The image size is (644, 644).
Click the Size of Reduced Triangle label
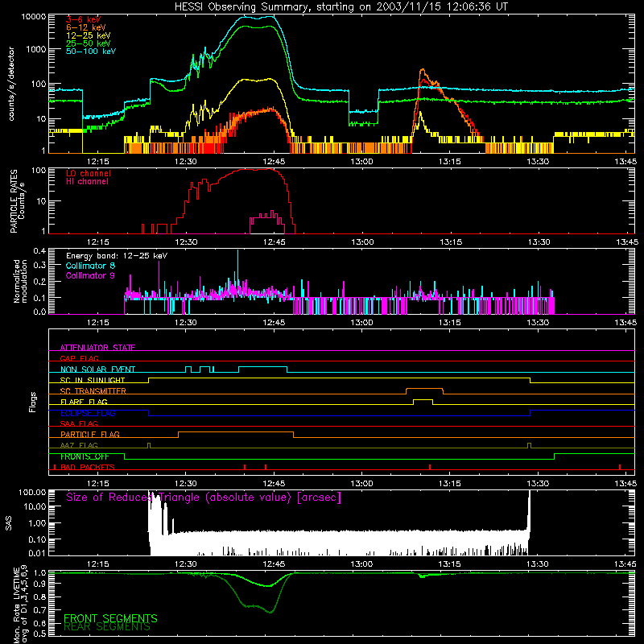click(x=204, y=497)
